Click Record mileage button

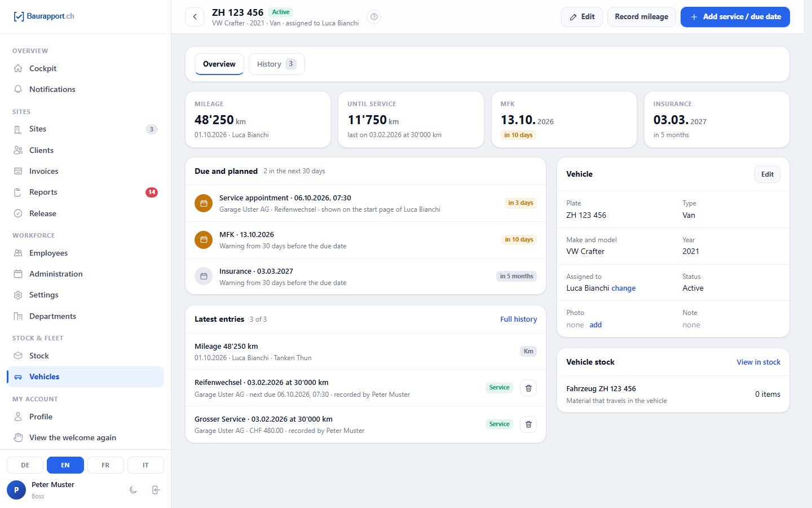(642, 17)
